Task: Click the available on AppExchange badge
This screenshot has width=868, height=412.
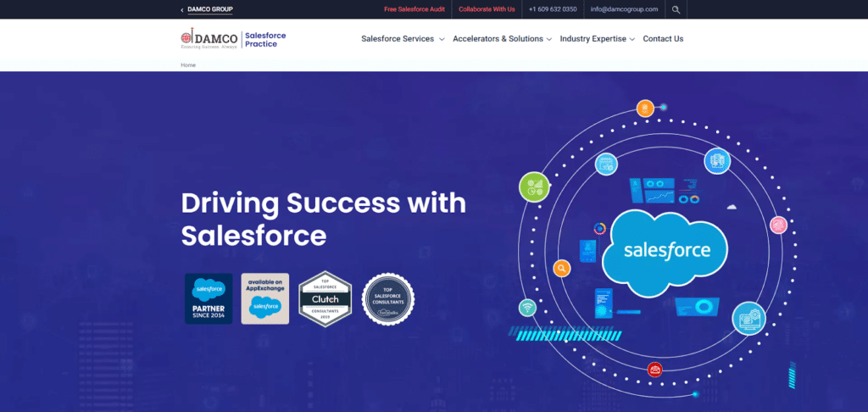Action: pyautogui.click(x=265, y=298)
